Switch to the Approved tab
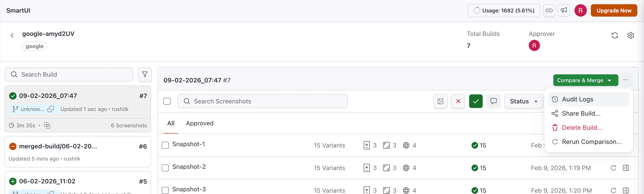This screenshot has width=644, height=194. coord(200,123)
